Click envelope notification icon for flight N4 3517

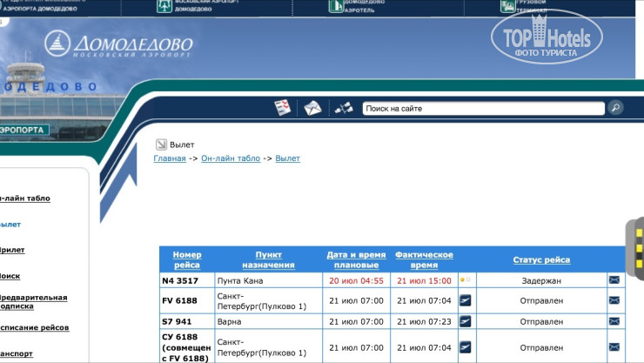[x=614, y=280]
